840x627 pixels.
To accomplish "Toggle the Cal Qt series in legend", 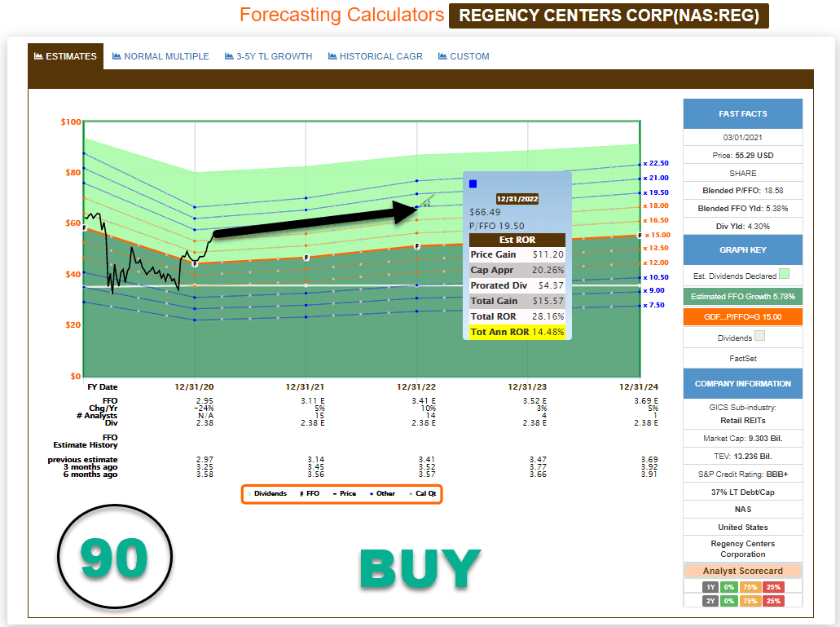I will point(423,493).
